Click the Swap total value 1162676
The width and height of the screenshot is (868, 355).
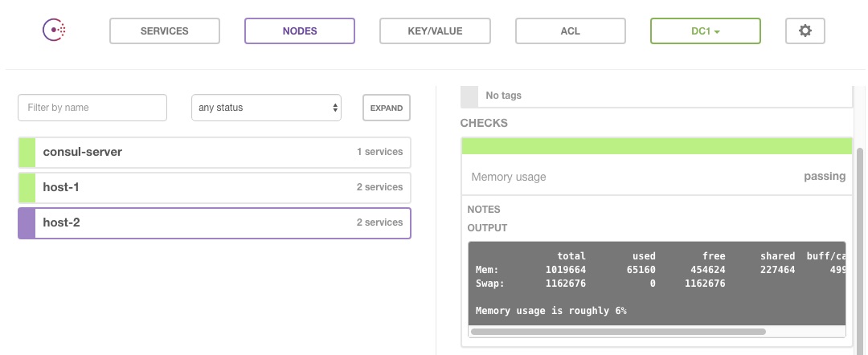tap(565, 284)
